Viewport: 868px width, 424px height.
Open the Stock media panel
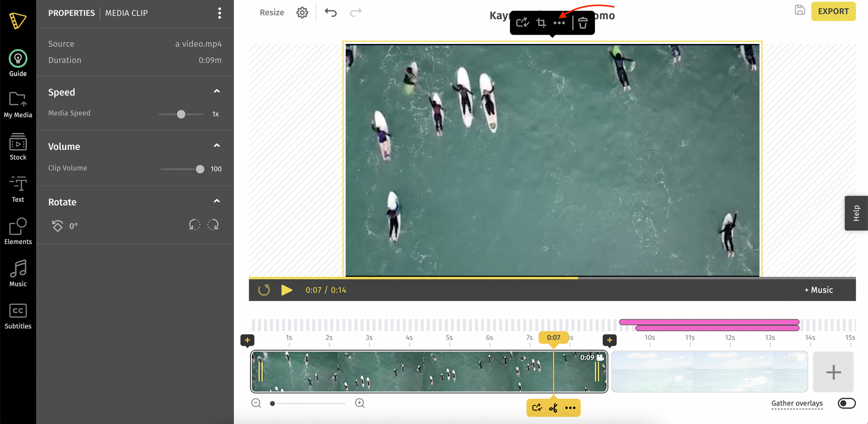click(18, 147)
